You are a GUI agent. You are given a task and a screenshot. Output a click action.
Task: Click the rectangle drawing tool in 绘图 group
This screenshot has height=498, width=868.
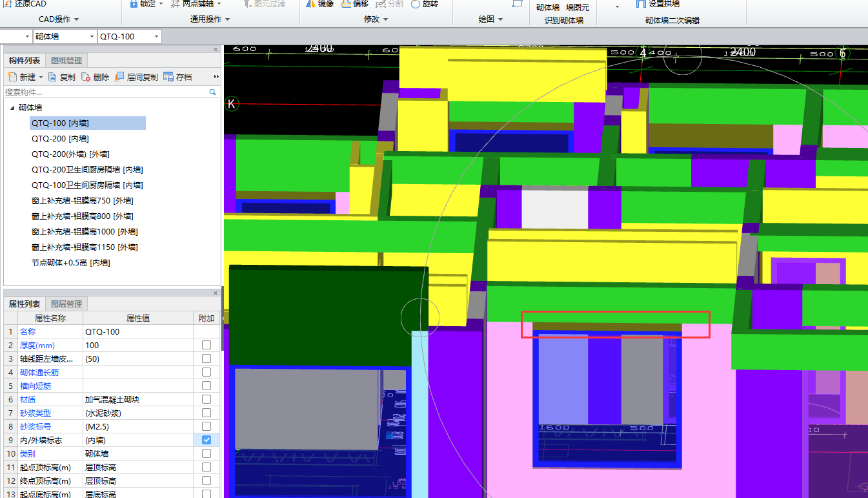point(517,3)
